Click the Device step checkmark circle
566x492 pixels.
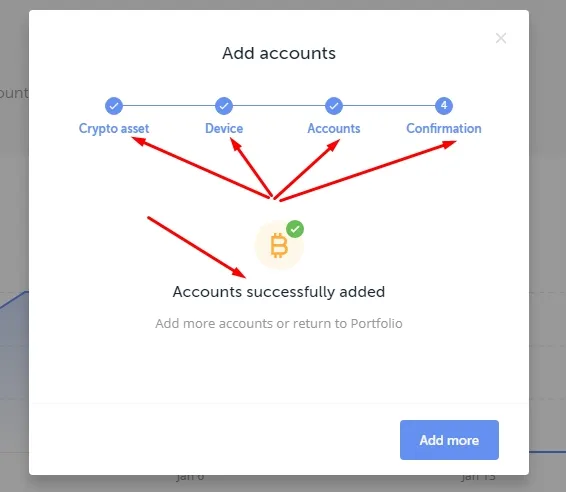(x=224, y=106)
